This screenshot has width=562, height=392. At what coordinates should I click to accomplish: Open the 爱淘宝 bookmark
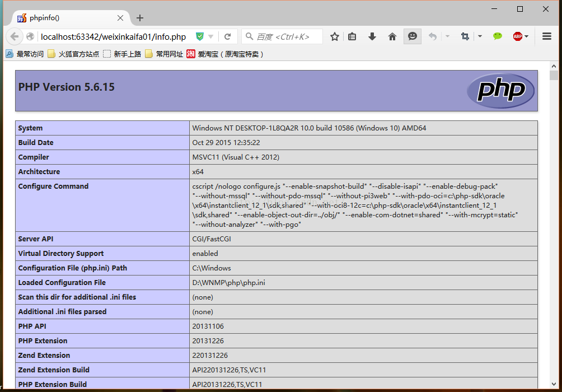tap(225, 54)
